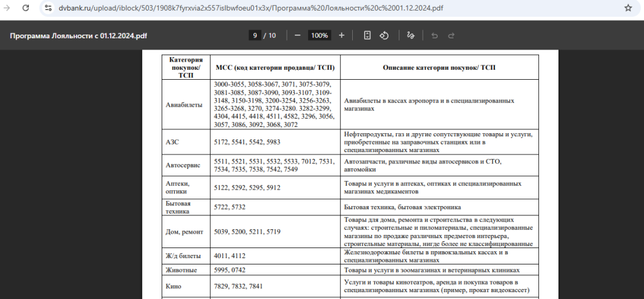
Task: Reload the PDF page
Action: [25, 8]
